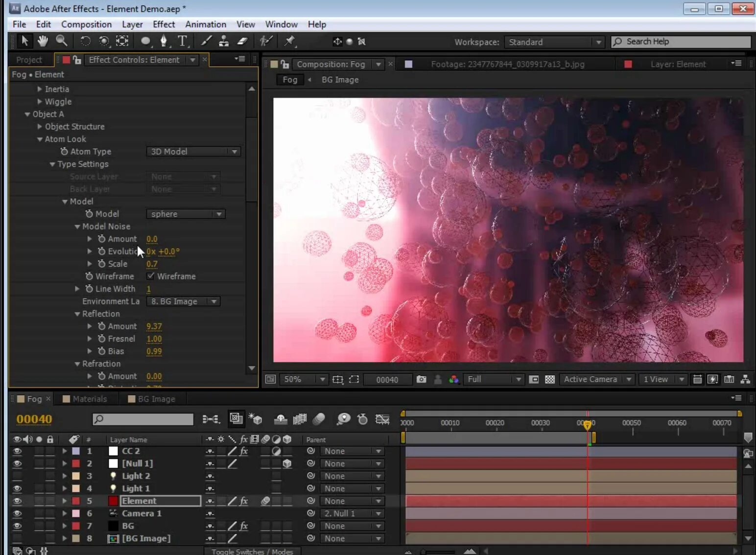This screenshot has height=555, width=756.
Task: Click Toggle Switches / Modes button
Action: [252, 551]
